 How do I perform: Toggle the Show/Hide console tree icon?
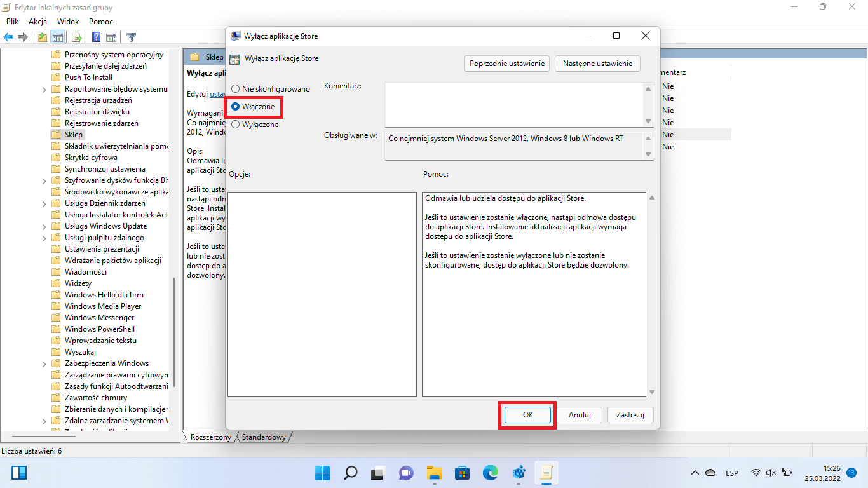[58, 37]
